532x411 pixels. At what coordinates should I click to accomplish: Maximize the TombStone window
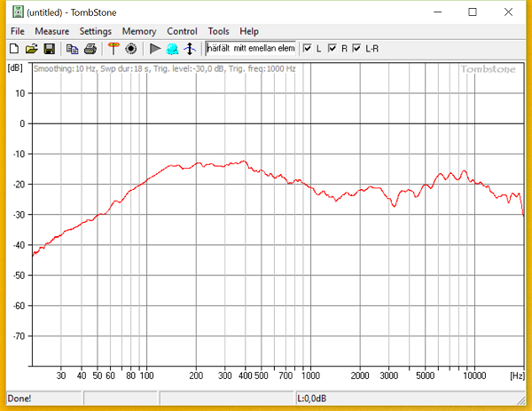click(x=473, y=12)
